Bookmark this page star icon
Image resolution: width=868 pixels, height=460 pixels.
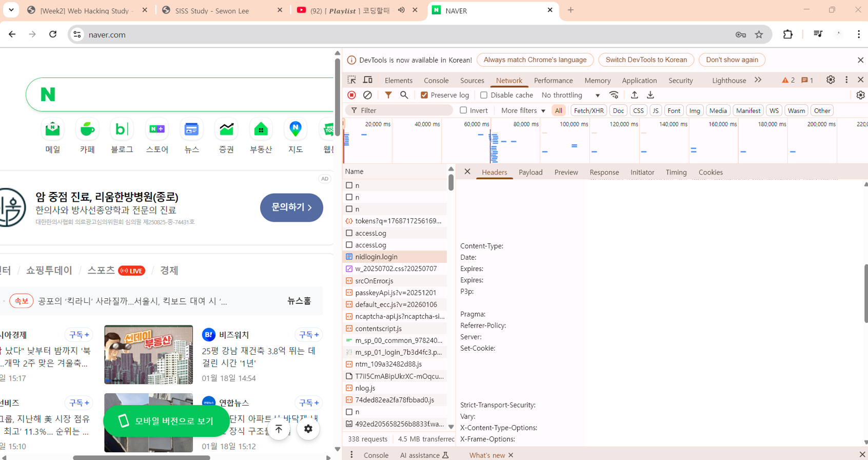click(x=759, y=34)
